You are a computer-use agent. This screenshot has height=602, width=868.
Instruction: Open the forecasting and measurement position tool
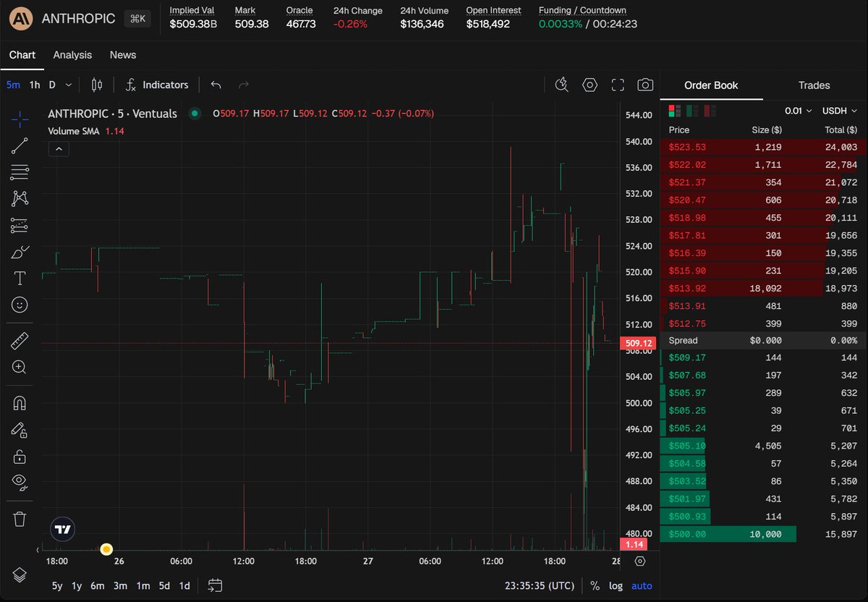pyautogui.click(x=20, y=225)
